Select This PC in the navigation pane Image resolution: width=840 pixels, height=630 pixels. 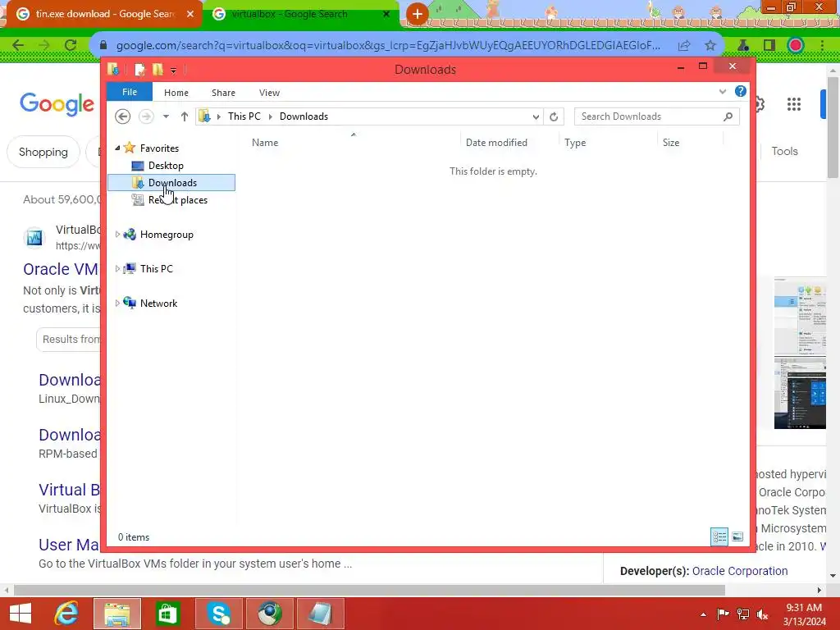tap(156, 269)
